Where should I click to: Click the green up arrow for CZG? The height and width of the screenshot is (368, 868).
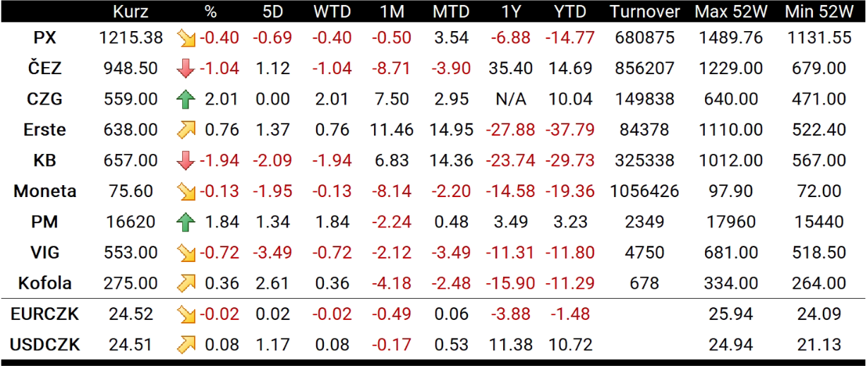(x=186, y=100)
